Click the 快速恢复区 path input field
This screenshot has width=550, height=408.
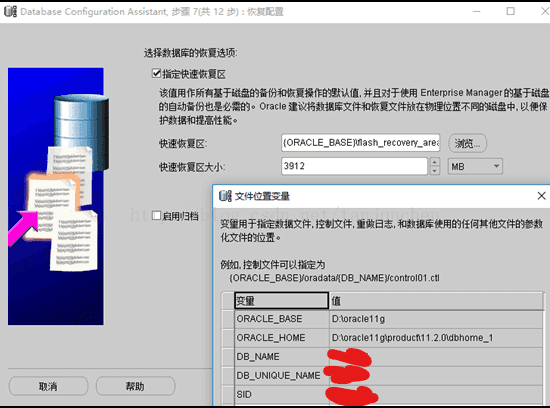[360, 143]
